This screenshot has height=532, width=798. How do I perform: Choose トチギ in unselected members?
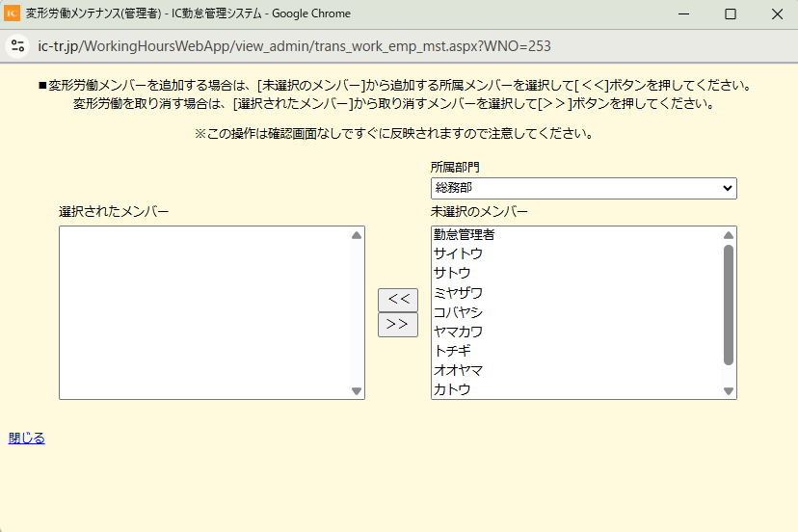coord(452,351)
